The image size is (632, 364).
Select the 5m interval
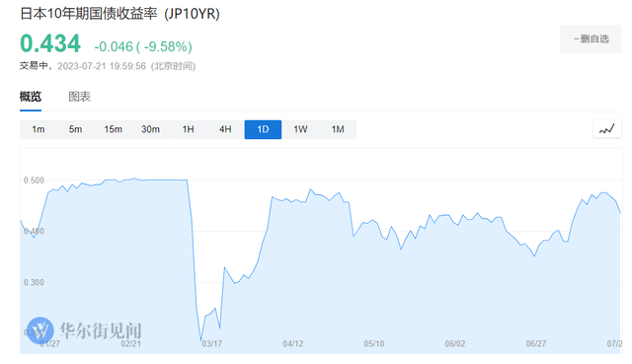[x=75, y=129]
